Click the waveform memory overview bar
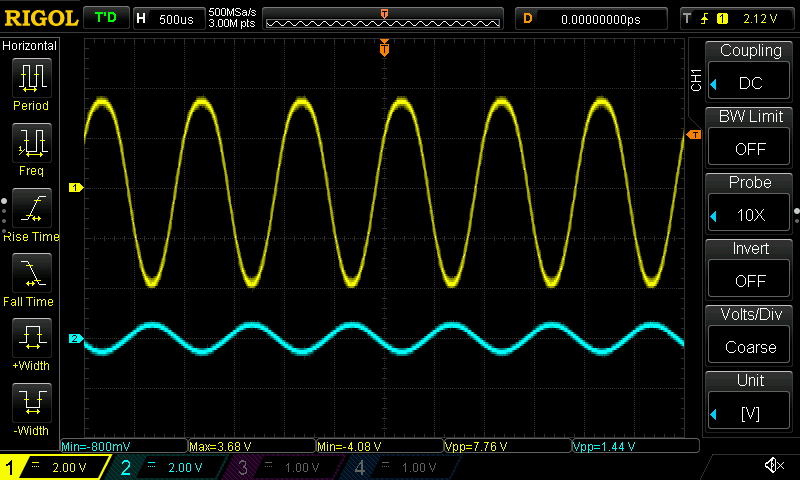 383,19
